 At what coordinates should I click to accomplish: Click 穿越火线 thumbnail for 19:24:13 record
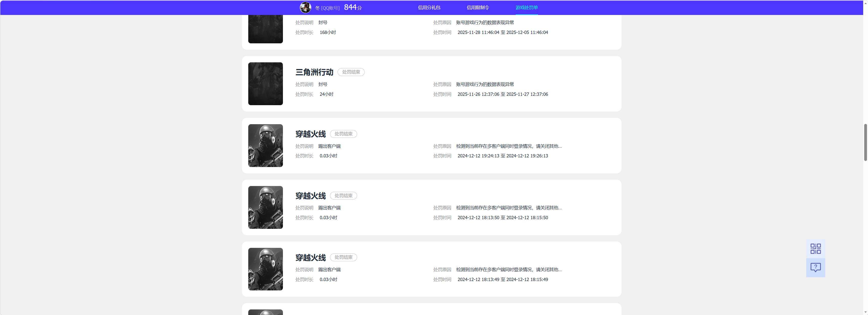point(265,145)
